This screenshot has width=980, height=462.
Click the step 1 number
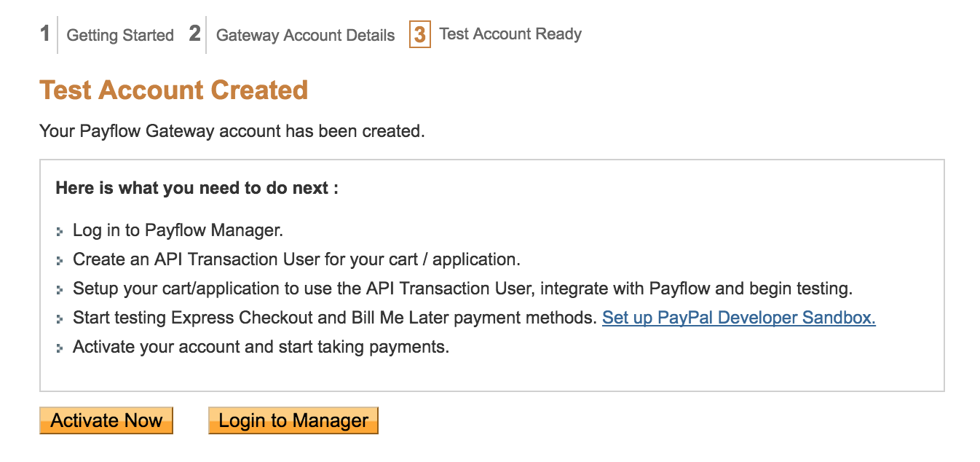[x=45, y=34]
